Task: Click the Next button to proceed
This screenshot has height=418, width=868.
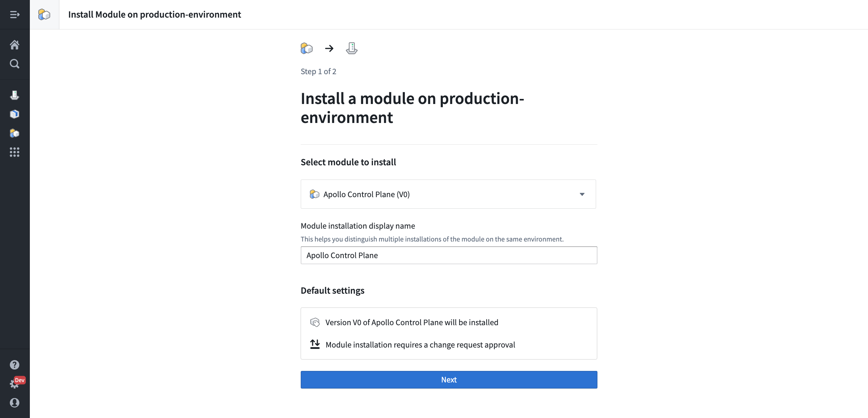Action: 449,380
